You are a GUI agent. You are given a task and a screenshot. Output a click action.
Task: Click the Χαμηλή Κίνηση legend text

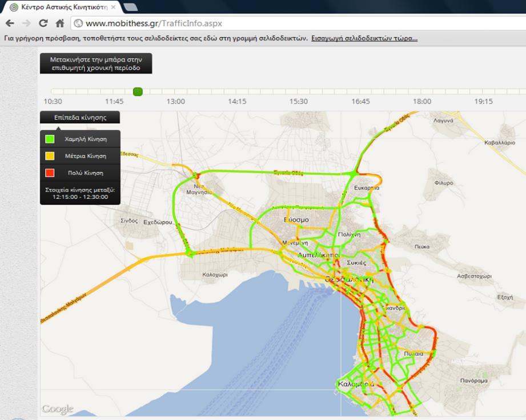click(x=86, y=139)
